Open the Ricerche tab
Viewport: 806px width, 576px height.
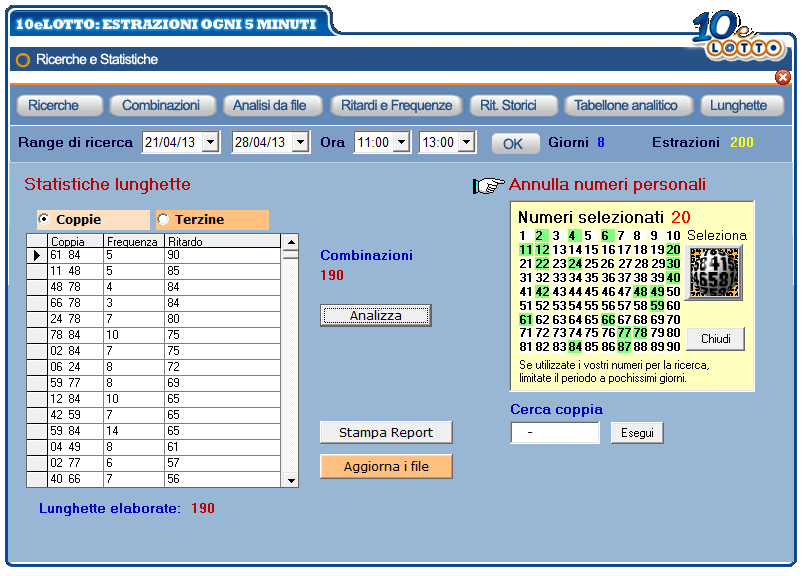59,105
